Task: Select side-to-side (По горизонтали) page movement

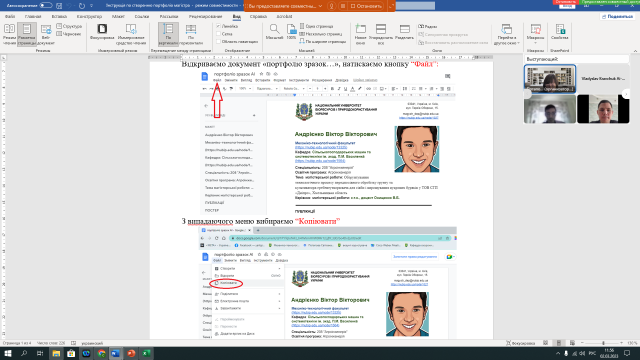Action: (191, 34)
